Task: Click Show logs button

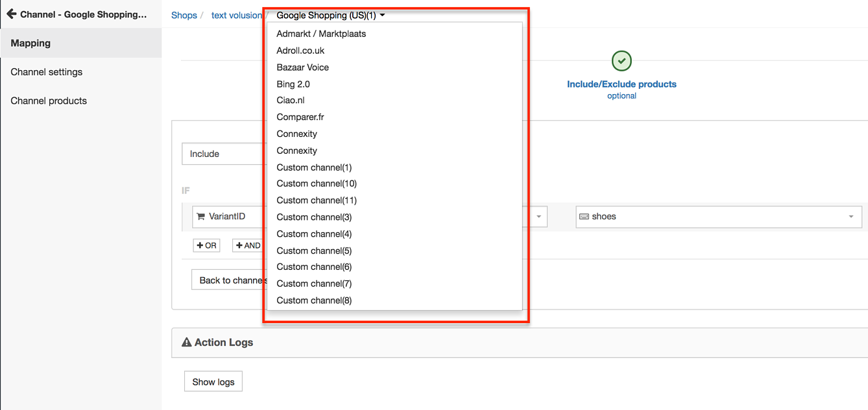Action: [213, 382]
